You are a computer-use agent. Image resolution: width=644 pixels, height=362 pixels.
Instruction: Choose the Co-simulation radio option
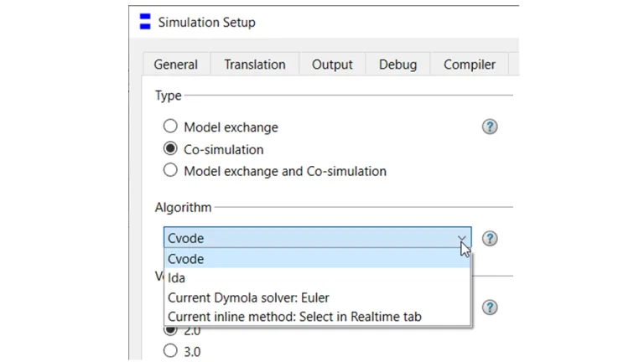[x=170, y=149]
